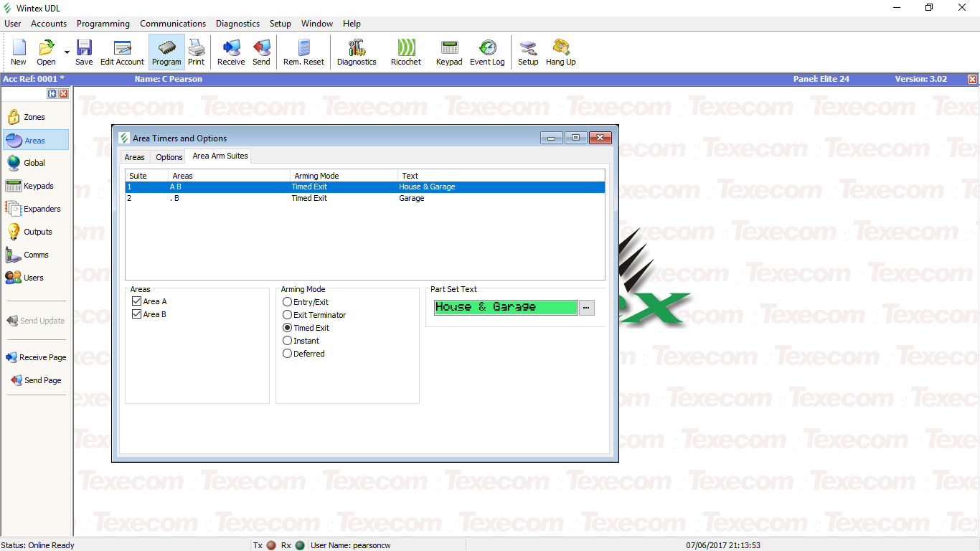This screenshot has height=551, width=980.
Task: Expand the Open button dropdown arrow
Action: 67,52
